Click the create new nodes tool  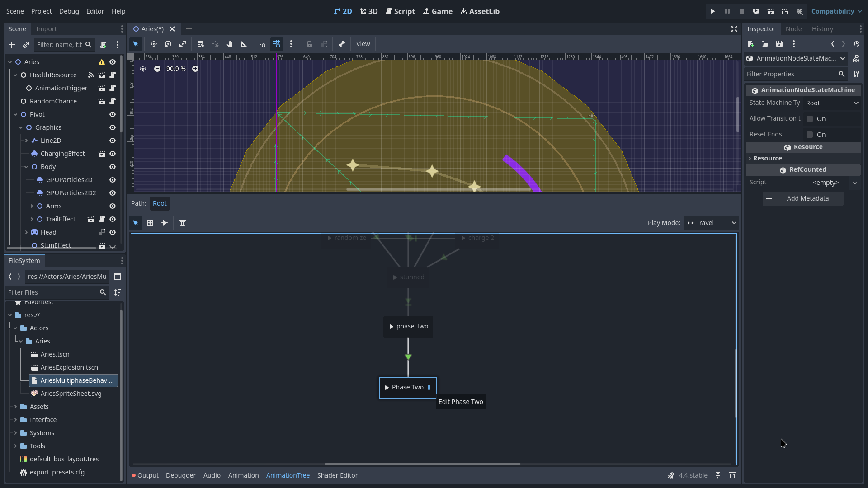click(x=150, y=223)
